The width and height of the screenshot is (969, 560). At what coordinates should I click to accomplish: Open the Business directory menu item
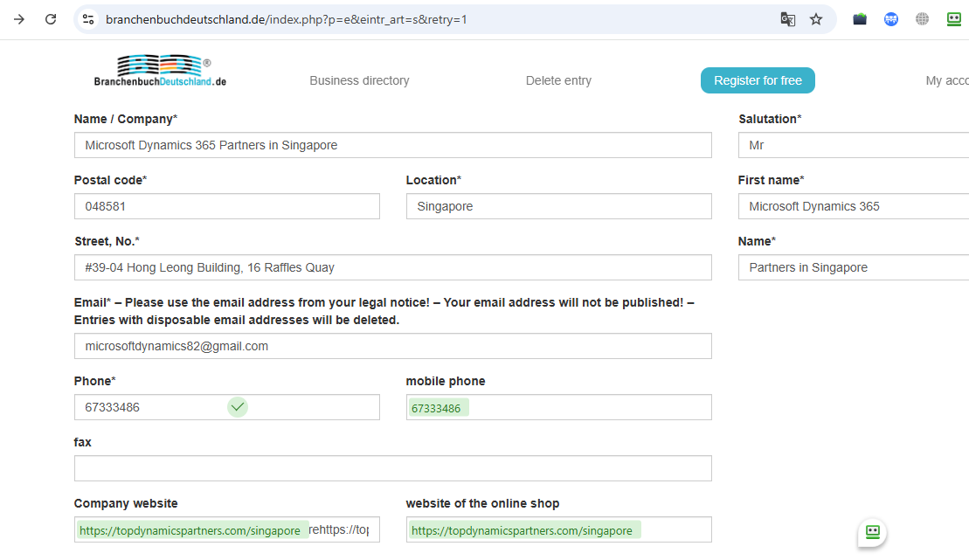(x=359, y=80)
